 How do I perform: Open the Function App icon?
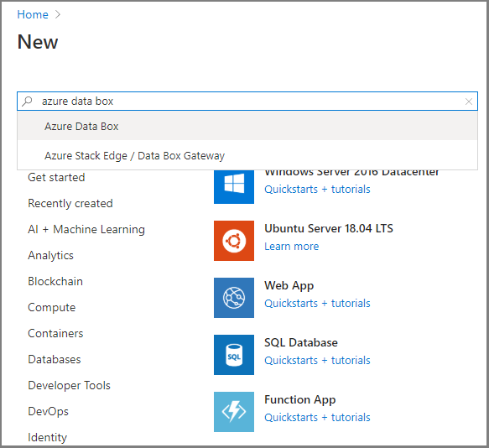(234, 412)
